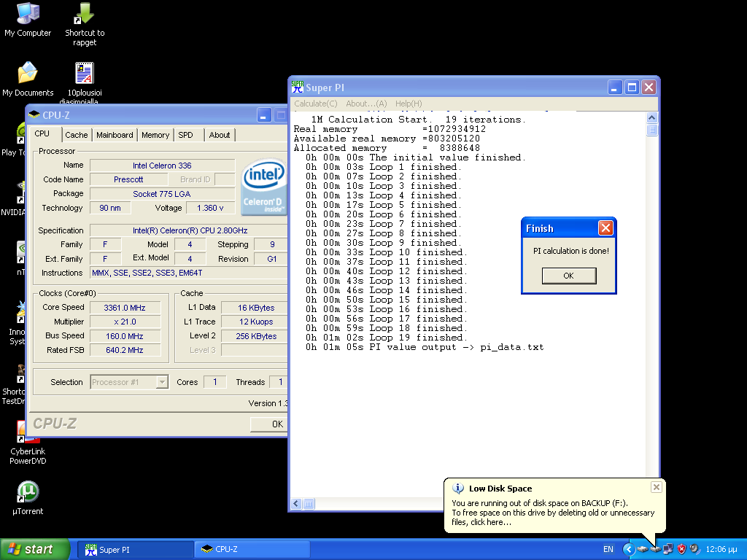Maximize the Super PI window
Viewport: 747px width, 560px height.
click(x=632, y=87)
